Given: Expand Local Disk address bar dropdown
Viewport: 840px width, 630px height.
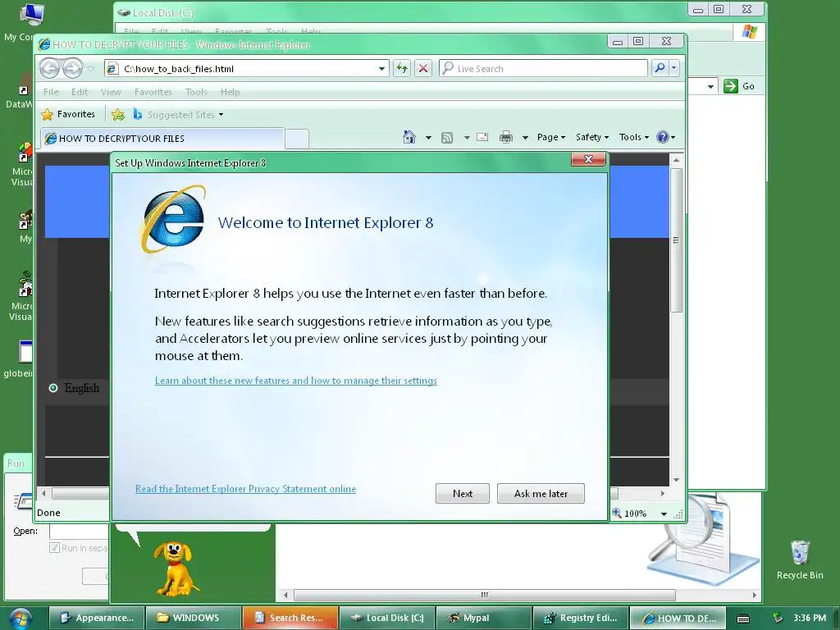Looking at the screenshot, I should point(710,86).
